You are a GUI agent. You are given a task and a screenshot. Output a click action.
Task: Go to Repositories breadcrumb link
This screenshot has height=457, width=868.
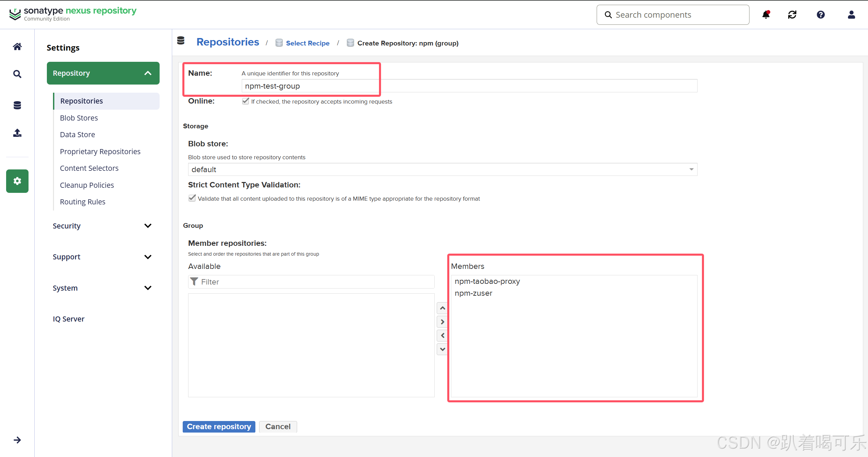coord(228,42)
